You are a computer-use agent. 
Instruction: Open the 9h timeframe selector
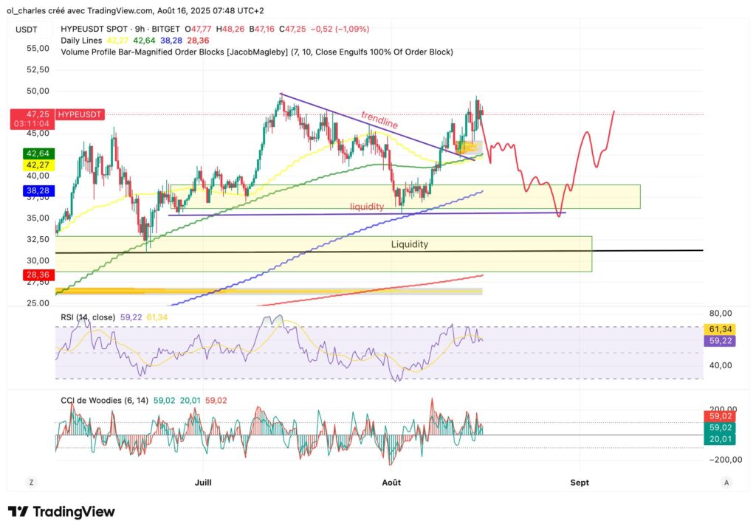pyautogui.click(x=140, y=30)
